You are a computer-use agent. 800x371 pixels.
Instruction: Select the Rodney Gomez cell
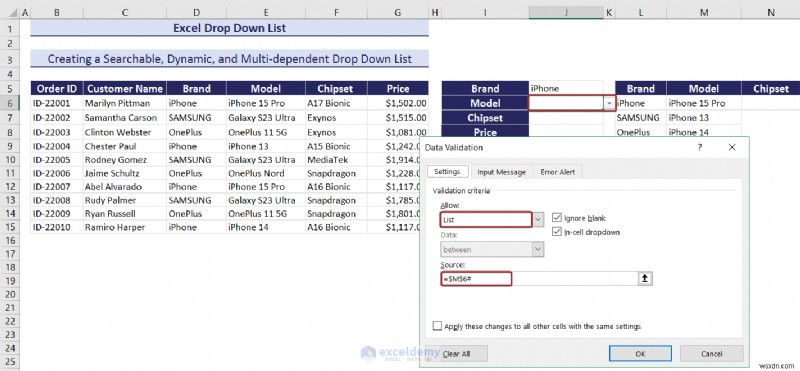[124, 160]
